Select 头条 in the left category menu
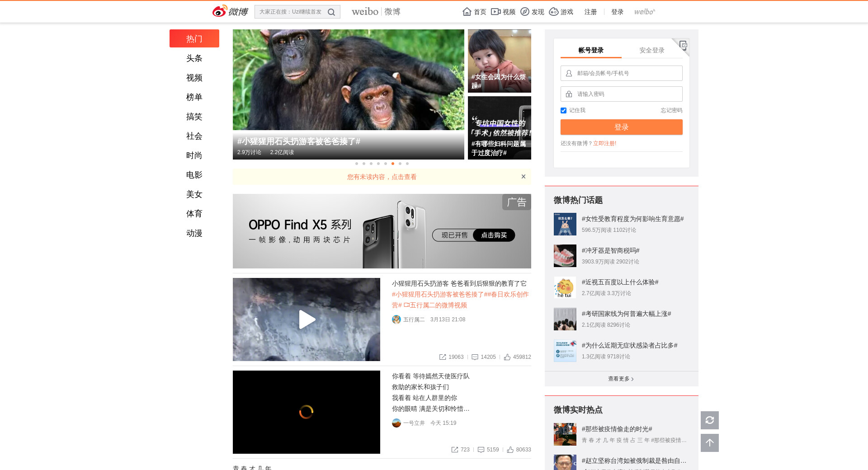Image resolution: width=868 pixels, height=470 pixels. point(194,58)
